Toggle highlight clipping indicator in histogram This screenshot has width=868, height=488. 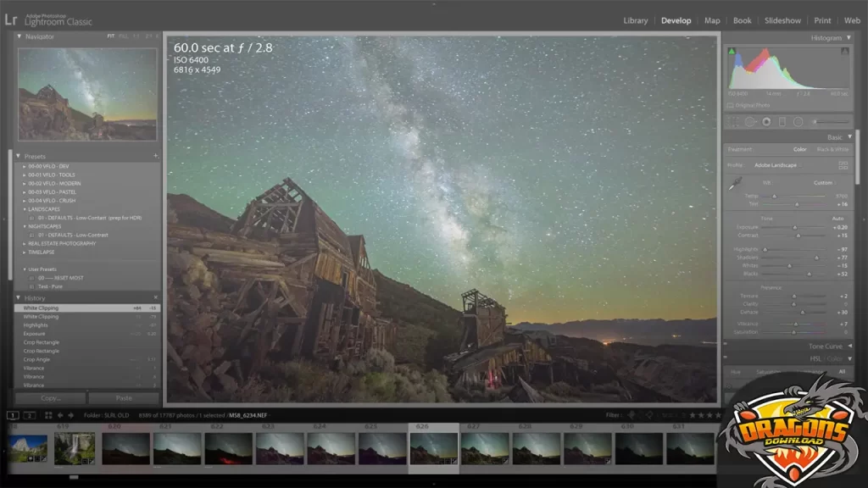(845, 52)
